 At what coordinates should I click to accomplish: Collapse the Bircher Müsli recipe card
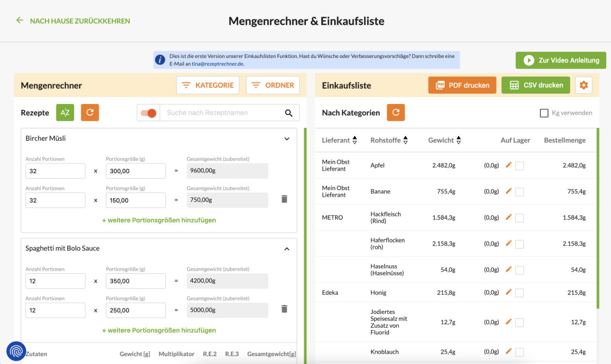pyautogui.click(x=287, y=138)
